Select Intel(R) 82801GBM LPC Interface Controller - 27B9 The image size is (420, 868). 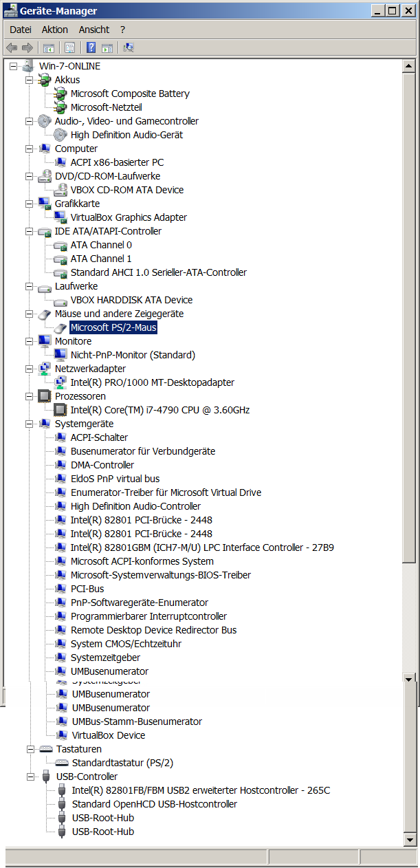tap(202, 547)
